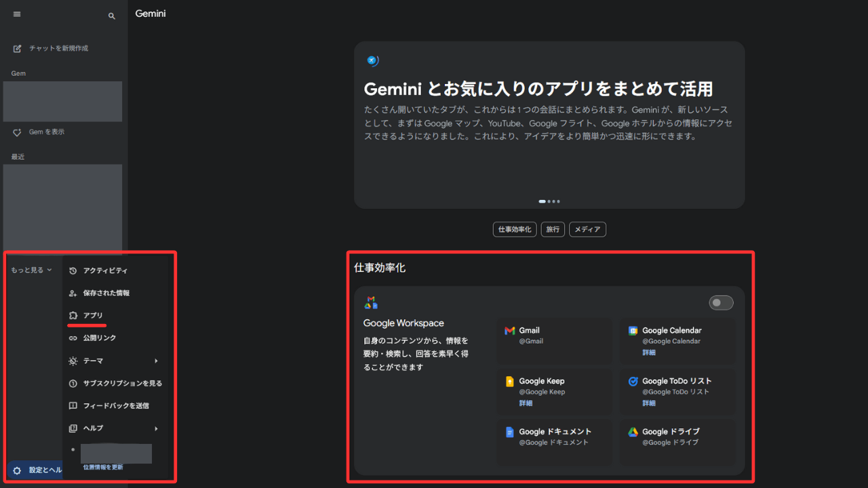Click the Google Keep logo icon
The image size is (868, 488).
tap(510, 382)
